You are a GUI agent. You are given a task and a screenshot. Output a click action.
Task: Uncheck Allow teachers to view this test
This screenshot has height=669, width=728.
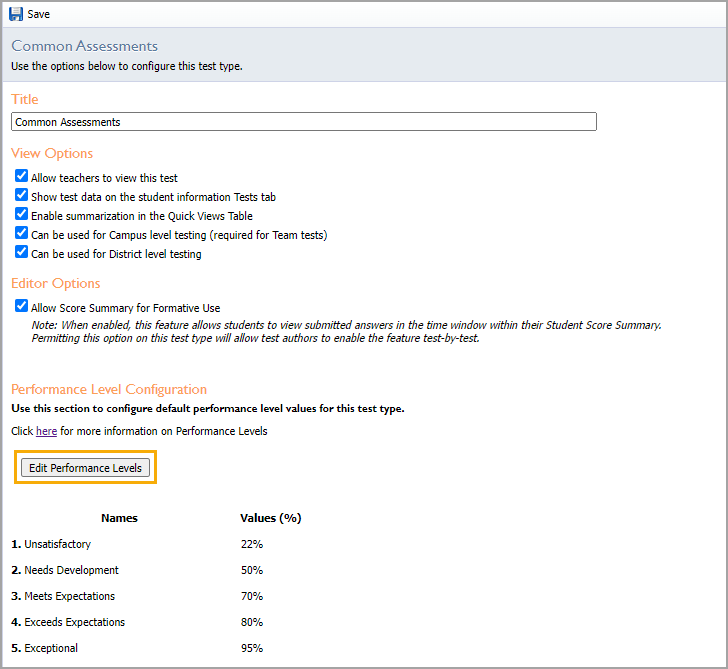21,176
